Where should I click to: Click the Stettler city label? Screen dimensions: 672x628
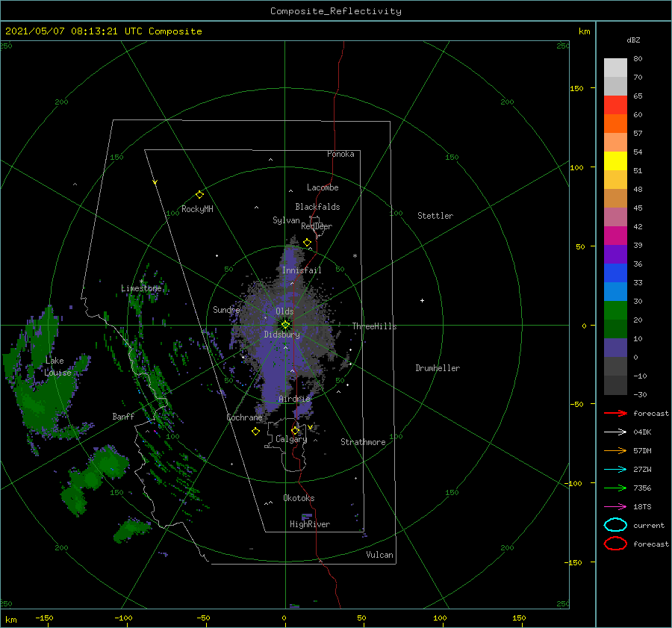pos(435,216)
